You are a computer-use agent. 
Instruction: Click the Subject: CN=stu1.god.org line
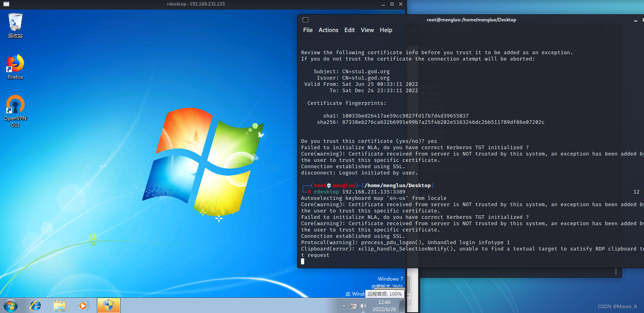coord(352,72)
